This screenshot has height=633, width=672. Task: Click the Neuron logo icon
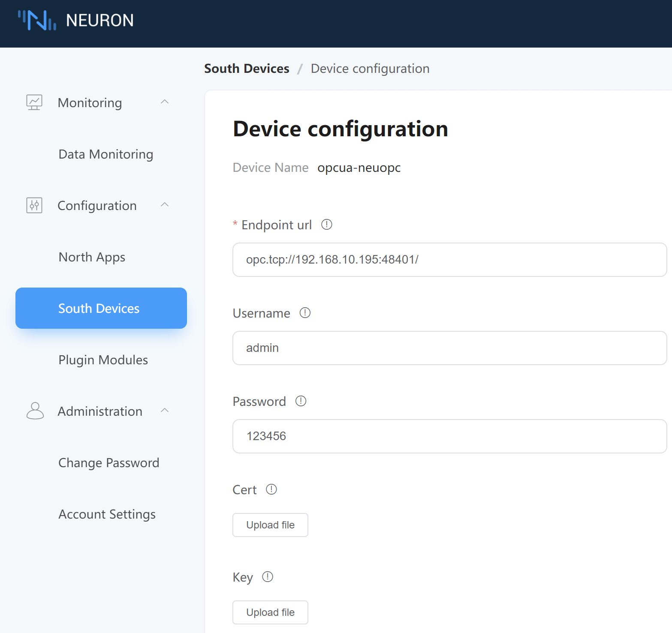coord(37,20)
